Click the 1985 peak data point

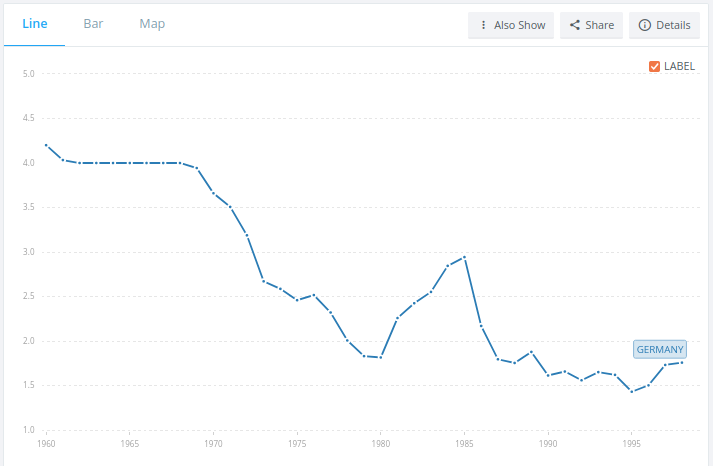tap(464, 257)
